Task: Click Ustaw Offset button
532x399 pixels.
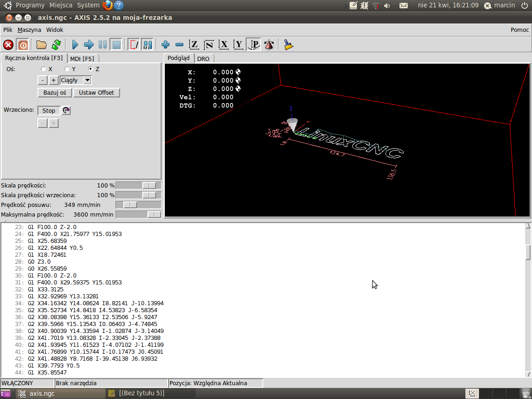Action: (x=97, y=93)
